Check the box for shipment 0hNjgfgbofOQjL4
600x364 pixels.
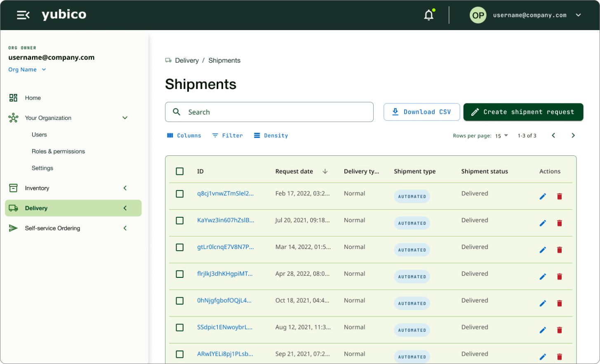180,301
